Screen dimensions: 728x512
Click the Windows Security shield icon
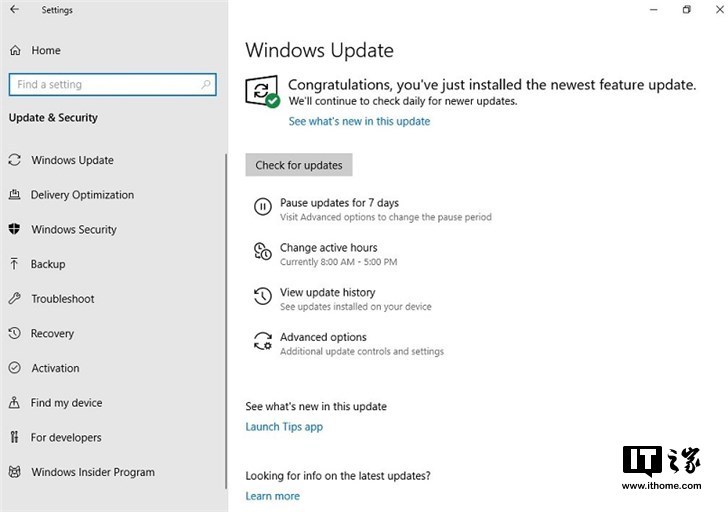point(14,229)
